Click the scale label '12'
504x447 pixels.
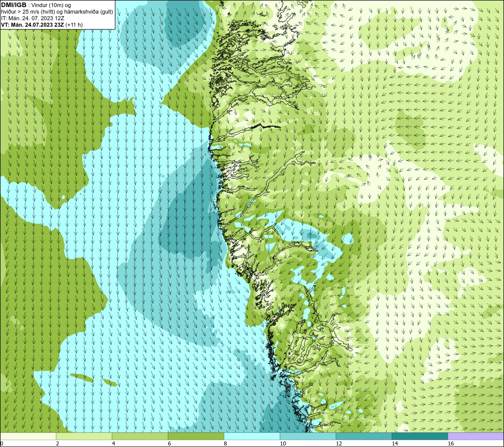(339, 443)
